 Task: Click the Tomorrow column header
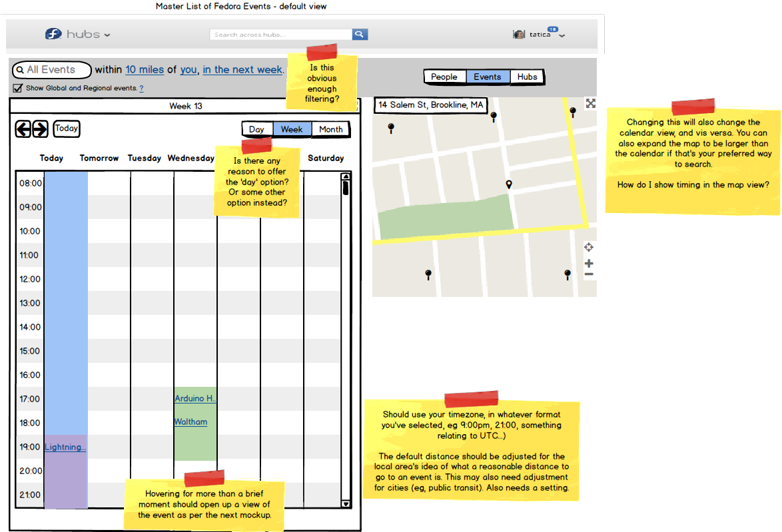tap(99, 158)
